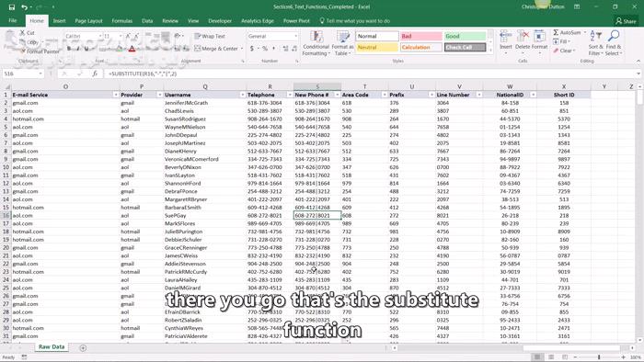Image resolution: width=644 pixels, height=362 pixels.
Task: Open the NationalID filter dropdown
Action: pos(533,95)
